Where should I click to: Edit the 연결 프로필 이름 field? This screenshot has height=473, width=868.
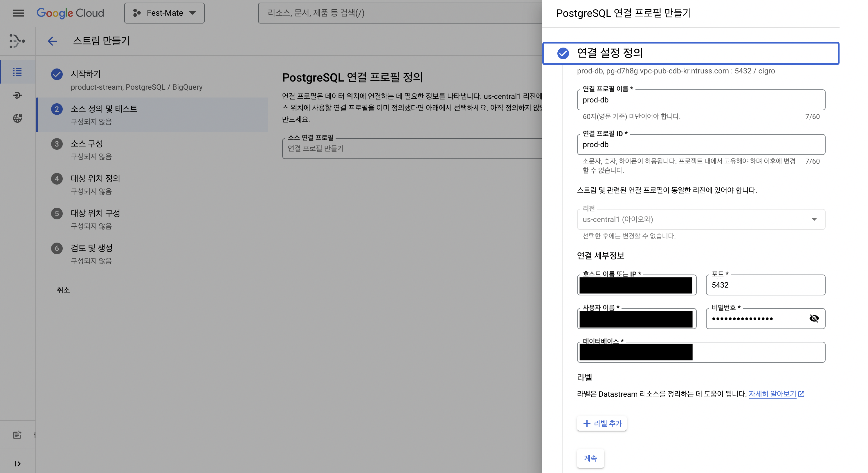coord(701,100)
